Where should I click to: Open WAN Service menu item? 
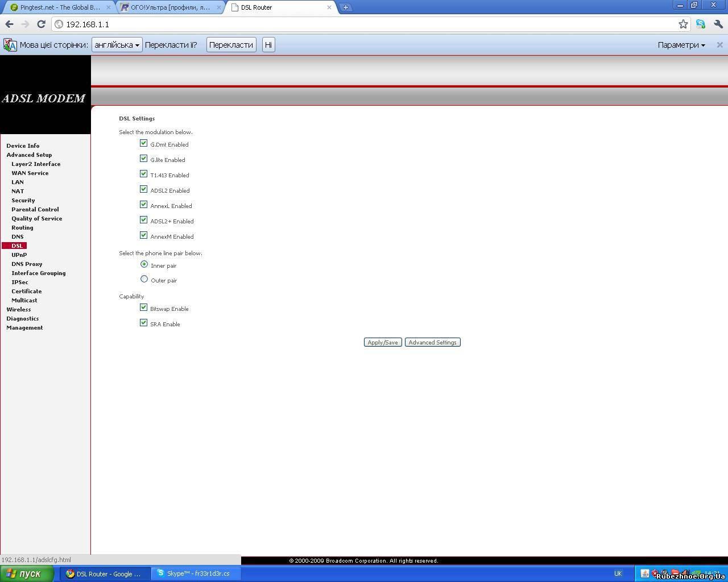[30, 173]
